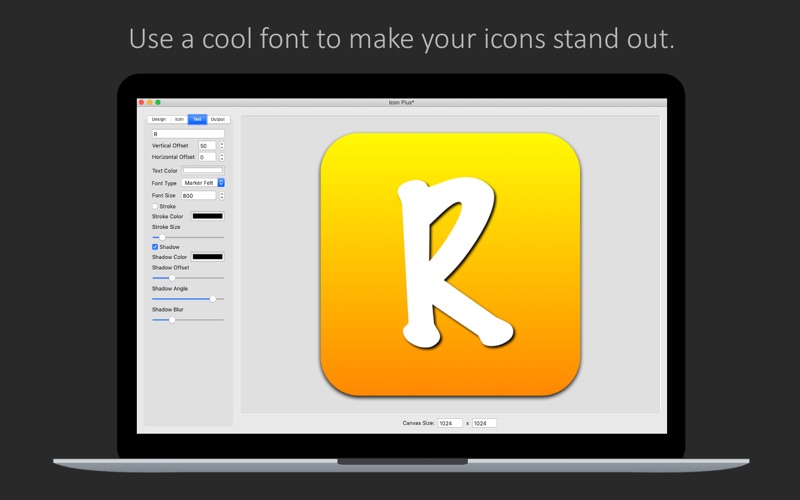This screenshot has width=800, height=500.
Task: Open the Icon tab
Action: pyautogui.click(x=179, y=119)
